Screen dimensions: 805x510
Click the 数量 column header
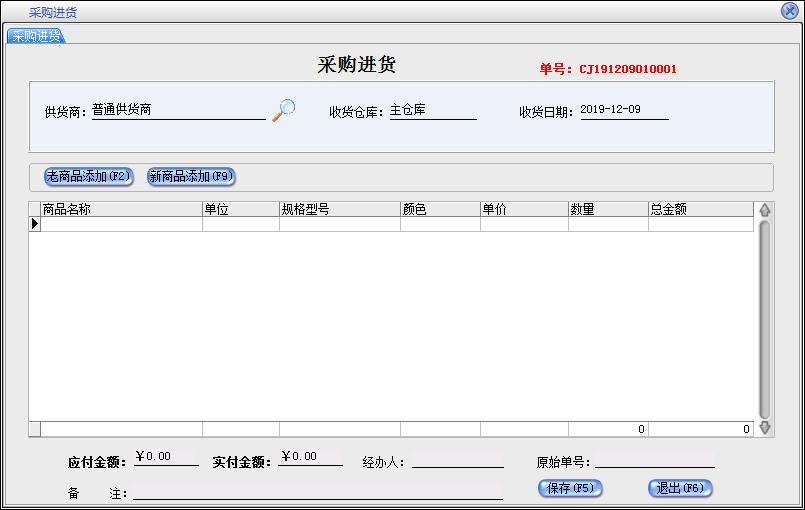click(608, 209)
